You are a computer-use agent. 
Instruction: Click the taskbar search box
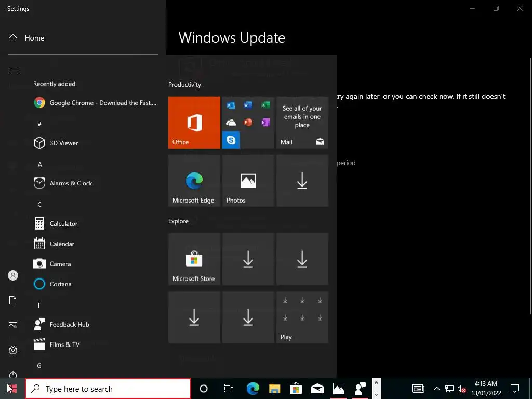108,389
